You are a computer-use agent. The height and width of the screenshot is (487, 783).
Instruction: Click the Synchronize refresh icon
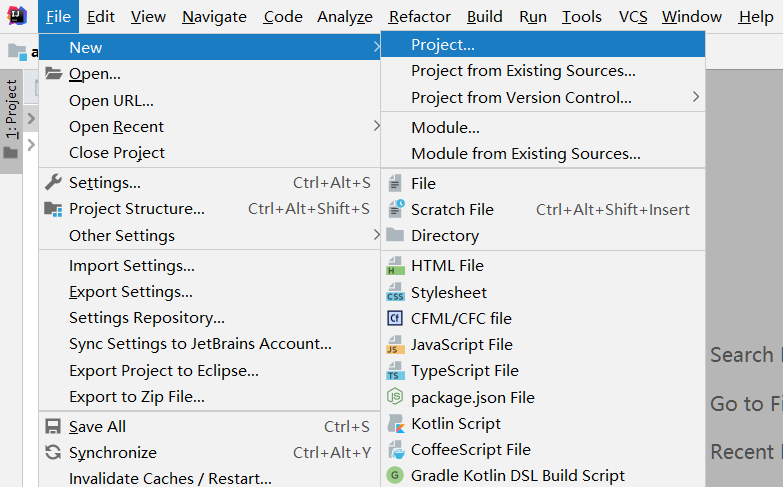pos(53,453)
